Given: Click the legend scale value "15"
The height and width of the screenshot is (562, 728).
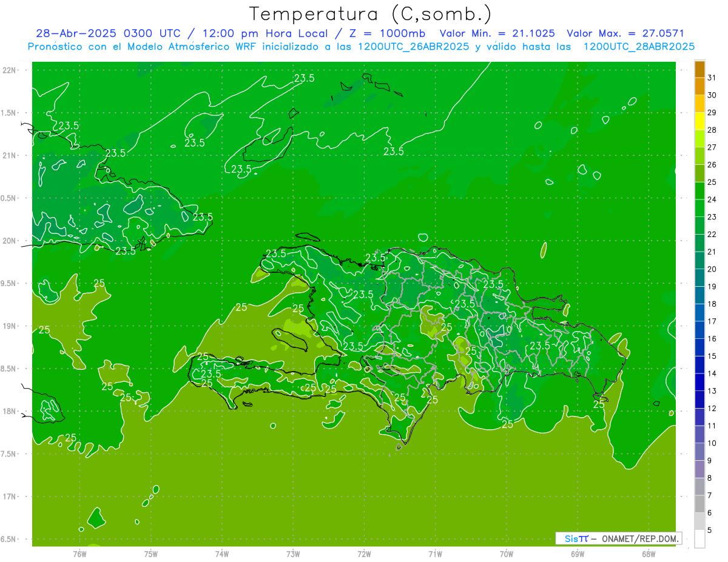Looking at the screenshot, I should [x=712, y=356].
